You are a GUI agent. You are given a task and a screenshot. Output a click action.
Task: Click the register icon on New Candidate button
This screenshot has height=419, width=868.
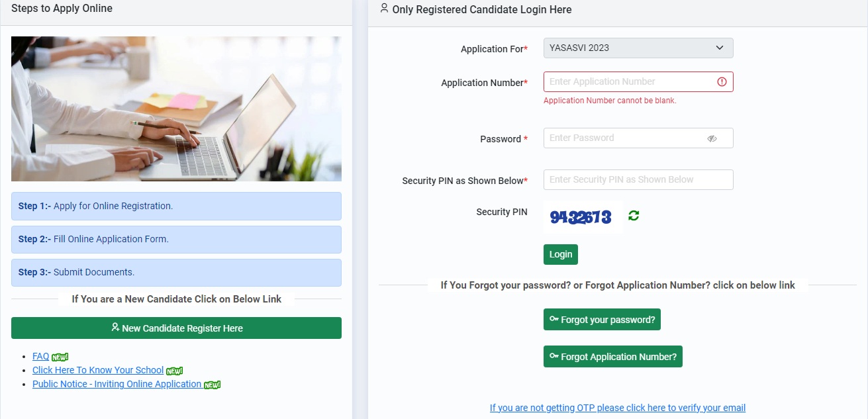coord(114,328)
